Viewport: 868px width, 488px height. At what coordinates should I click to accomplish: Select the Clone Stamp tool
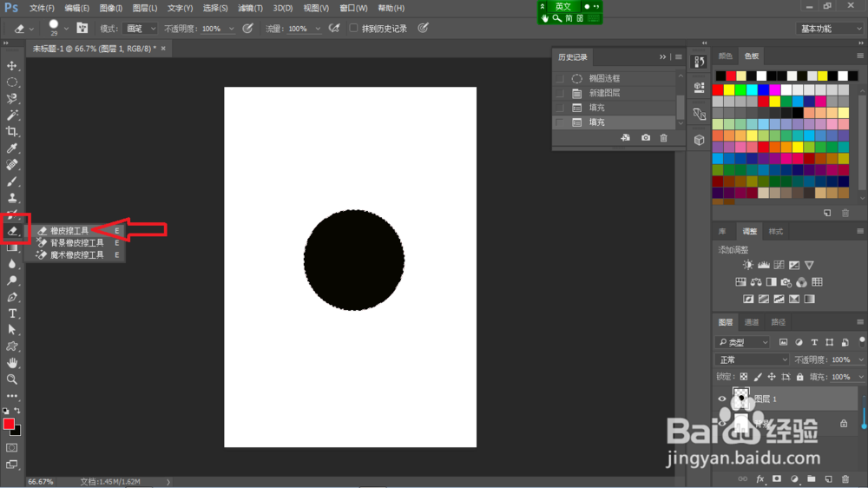pos(11,198)
